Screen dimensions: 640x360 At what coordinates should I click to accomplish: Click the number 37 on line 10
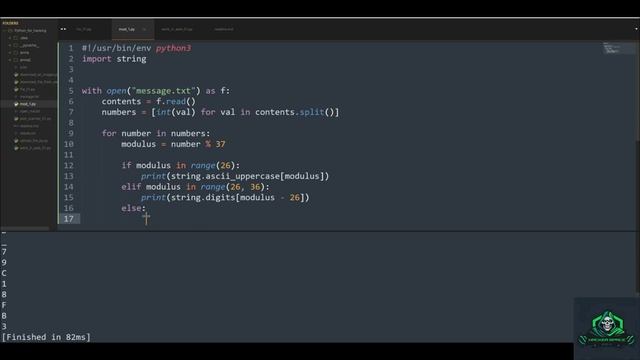pyautogui.click(x=220, y=144)
